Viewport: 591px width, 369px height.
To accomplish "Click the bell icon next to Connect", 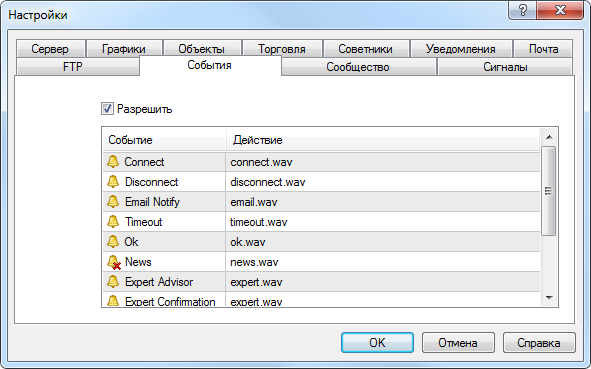I will [x=113, y=162].
